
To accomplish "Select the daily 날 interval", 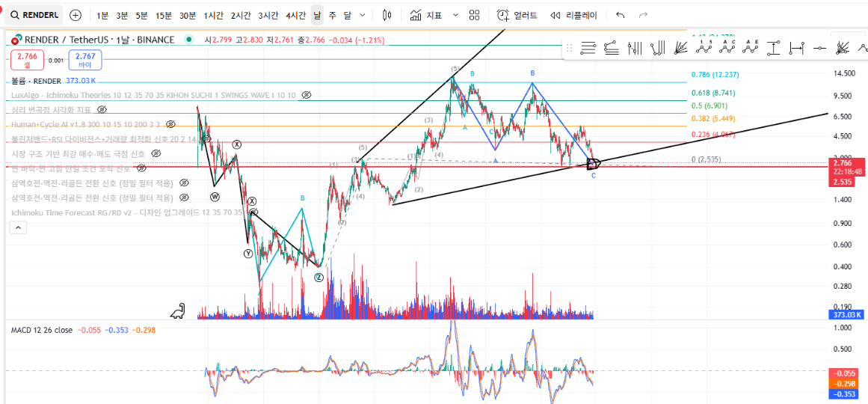I will coord(317,15).
